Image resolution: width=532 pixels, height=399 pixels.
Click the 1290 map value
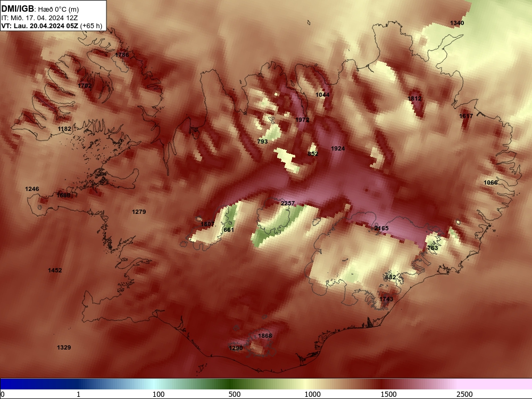(236, 348)
